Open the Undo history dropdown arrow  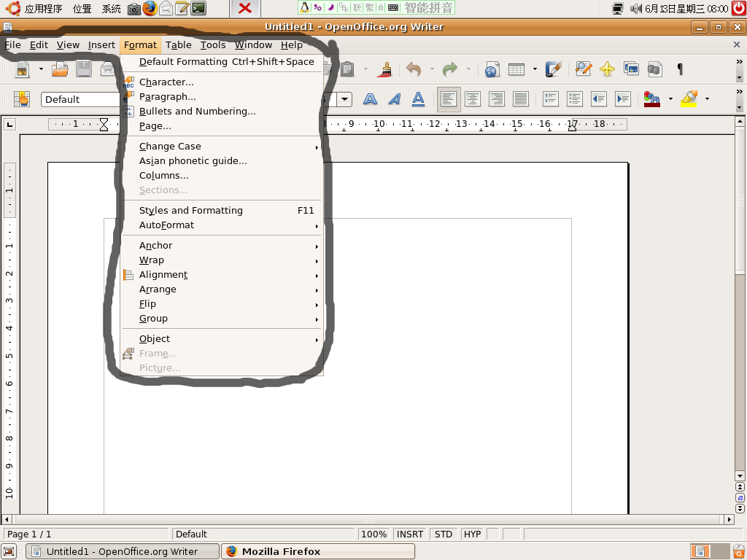432,69
